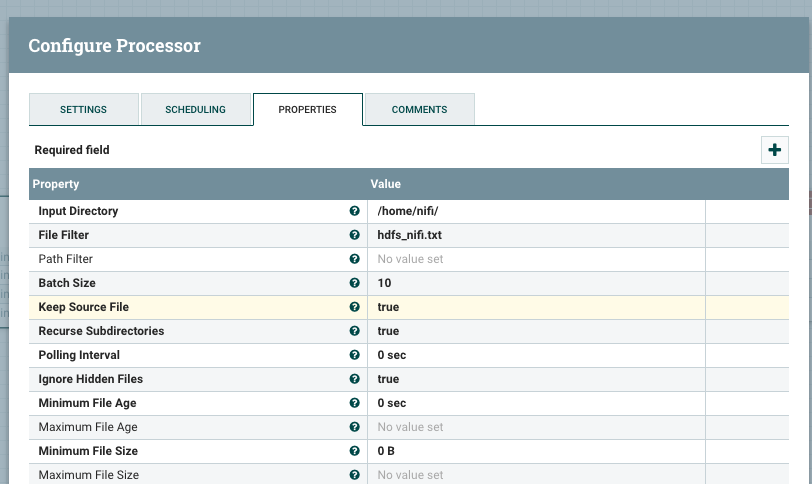Click help icon next to Recurse Subdirectories

coord(354,331)
